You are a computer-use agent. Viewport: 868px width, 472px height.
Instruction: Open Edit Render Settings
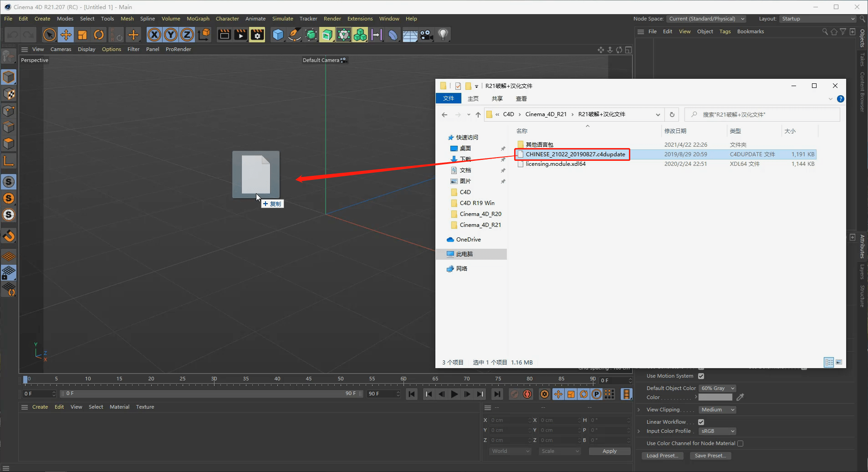point(257,35)
